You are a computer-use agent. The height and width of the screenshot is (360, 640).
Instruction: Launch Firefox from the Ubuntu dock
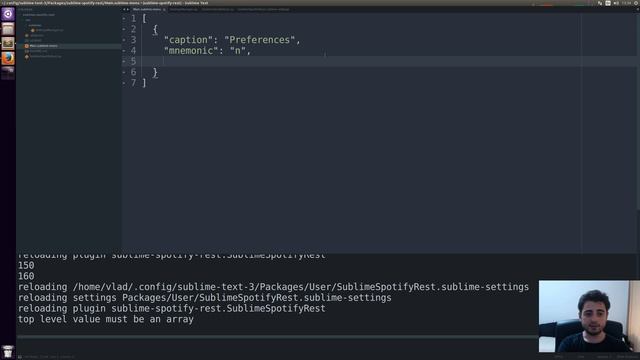[x=8, y=58]
